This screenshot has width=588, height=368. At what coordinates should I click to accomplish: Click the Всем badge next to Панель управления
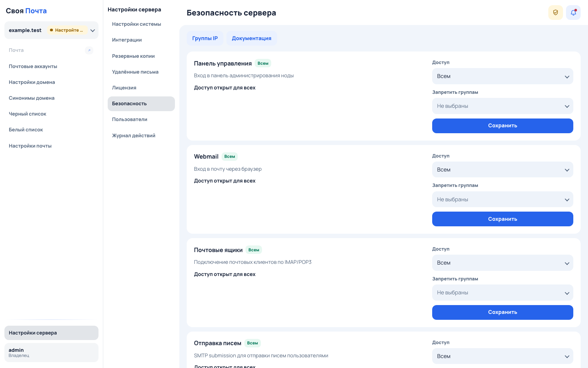click(263, 63)
